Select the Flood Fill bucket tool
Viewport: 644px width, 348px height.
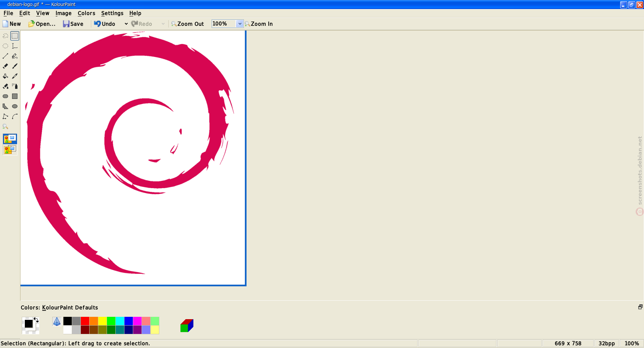click(x=5, y=76)
